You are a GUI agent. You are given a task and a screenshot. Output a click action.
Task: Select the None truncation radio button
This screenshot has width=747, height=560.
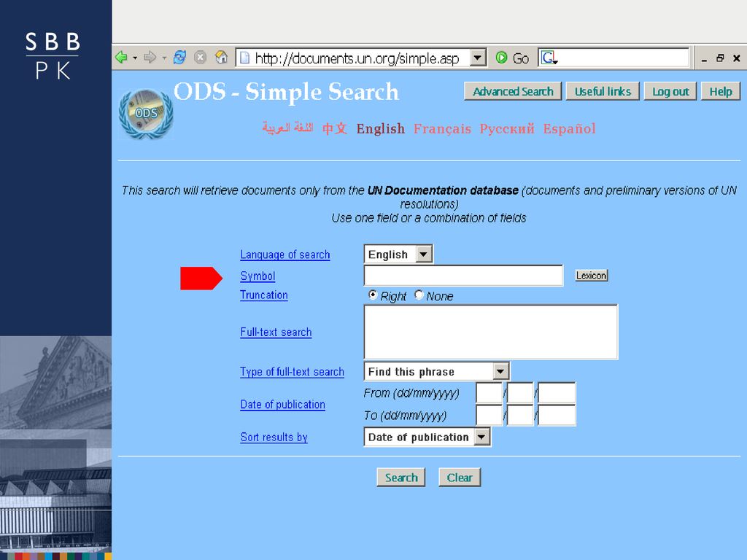tap(419, 295)
